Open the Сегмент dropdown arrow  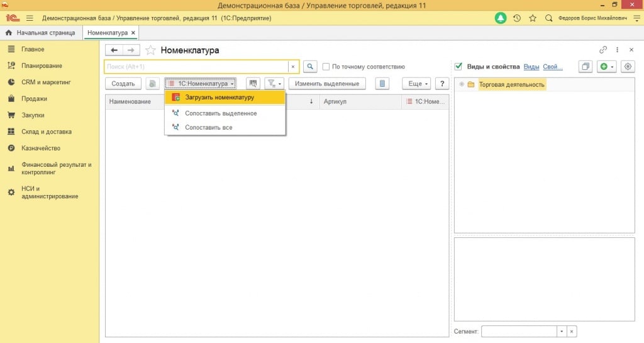tap(561, 331)
